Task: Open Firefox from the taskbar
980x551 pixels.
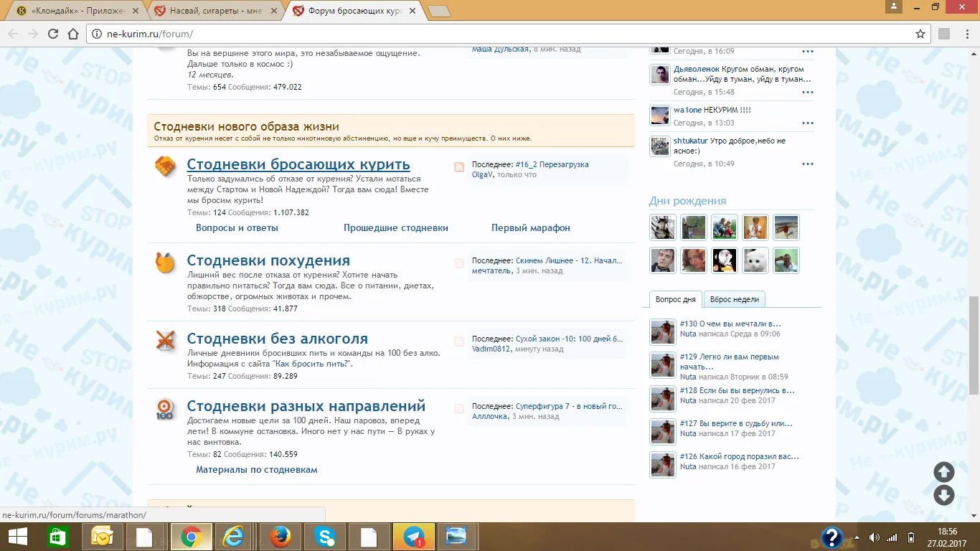Action: tap(280, 537)
